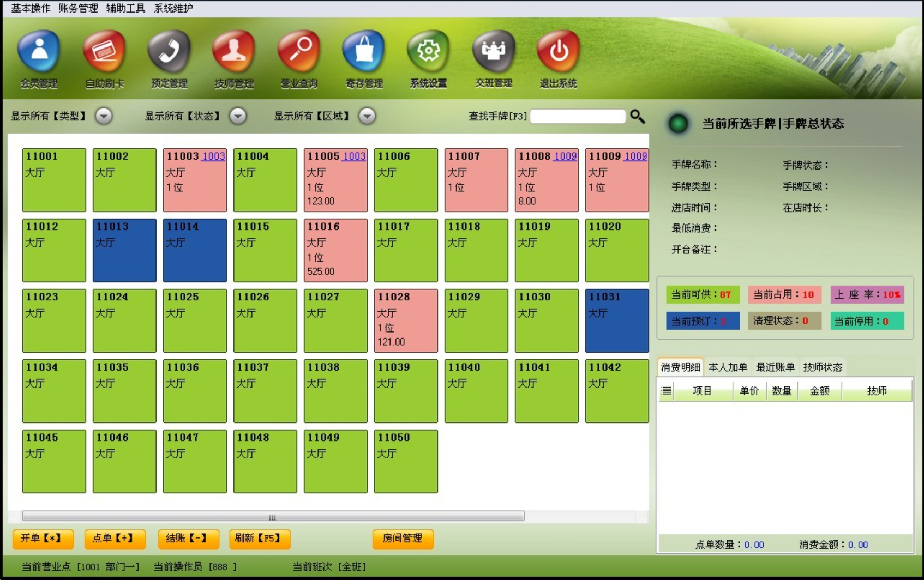Switch to the 技师状态 tab

point(823,367)
